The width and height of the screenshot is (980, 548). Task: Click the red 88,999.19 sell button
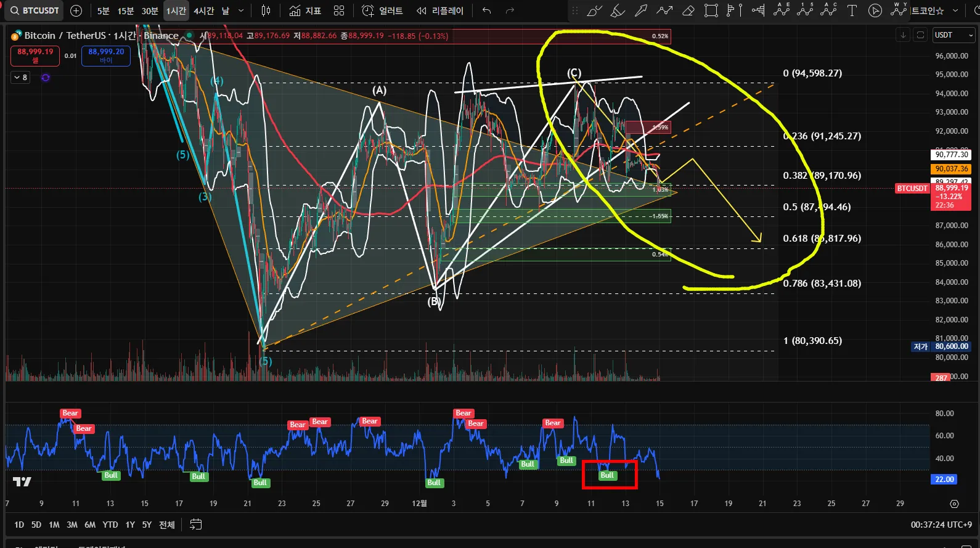point(35,55)
